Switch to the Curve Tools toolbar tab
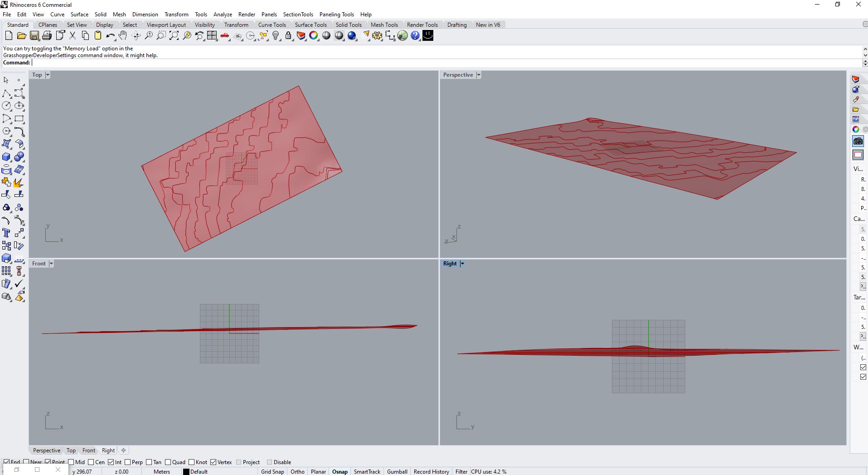868x475 pixels. (x=272, y=25)
